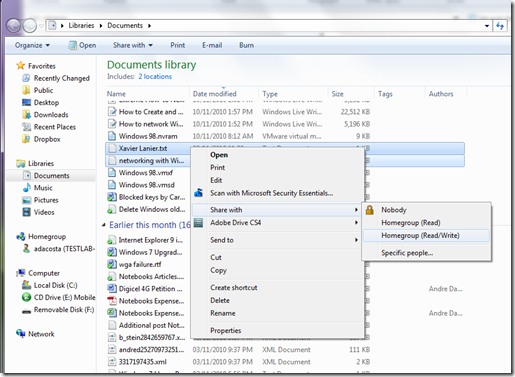Click the Favorites star icon

(x=21, y=65)
